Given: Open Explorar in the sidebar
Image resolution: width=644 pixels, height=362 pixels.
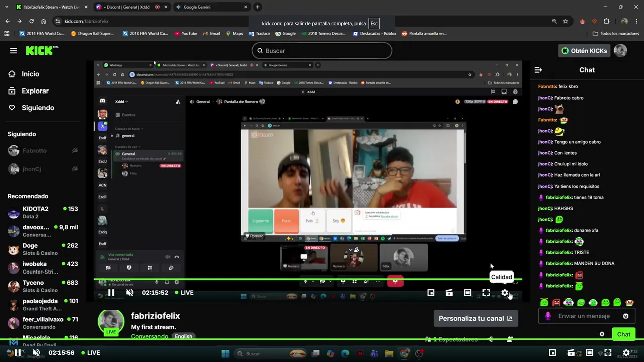Looking at the screenshot, I should click(x=35, y=91).
